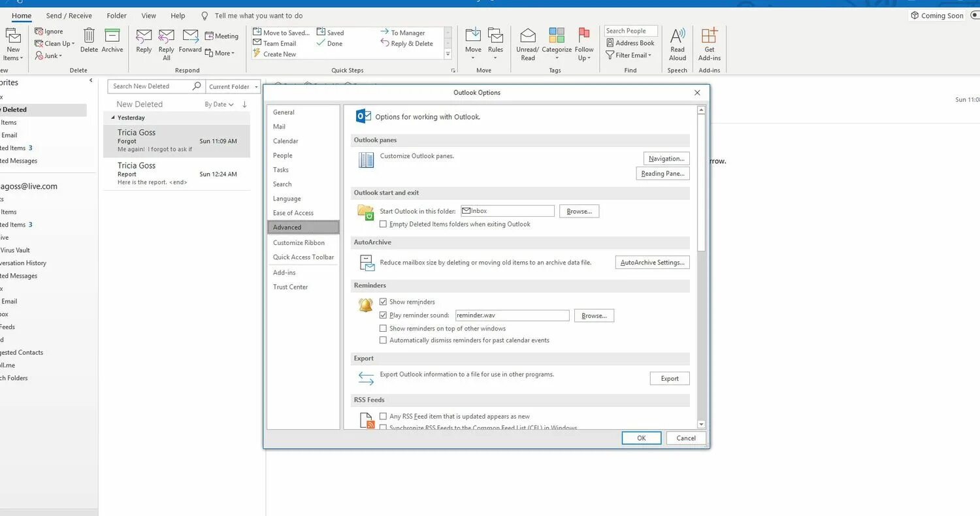
Task: Enable Empty Deleted Items folders when exiting
Action: point(383,224)
